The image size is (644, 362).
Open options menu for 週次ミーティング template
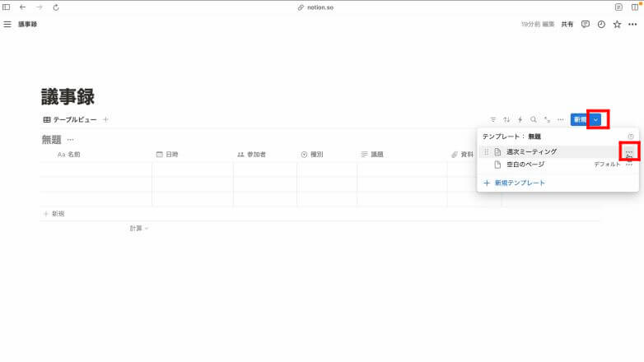629,151
